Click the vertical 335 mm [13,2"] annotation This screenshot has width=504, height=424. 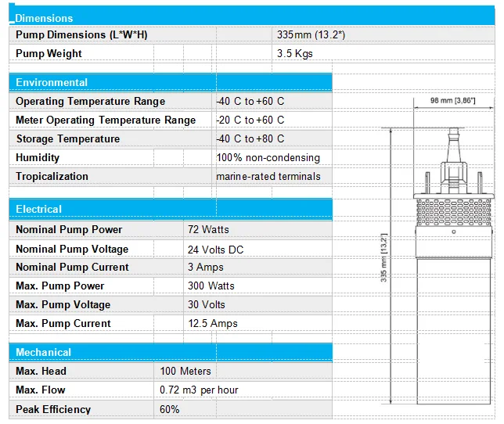[x=383, y=257]
